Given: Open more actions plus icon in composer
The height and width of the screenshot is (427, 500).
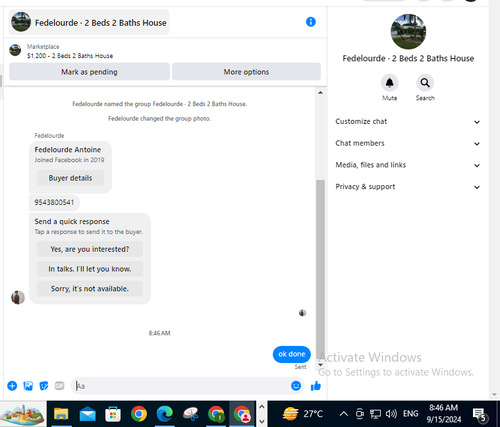Looking at the screenshot, I should [x=12, y=386].
